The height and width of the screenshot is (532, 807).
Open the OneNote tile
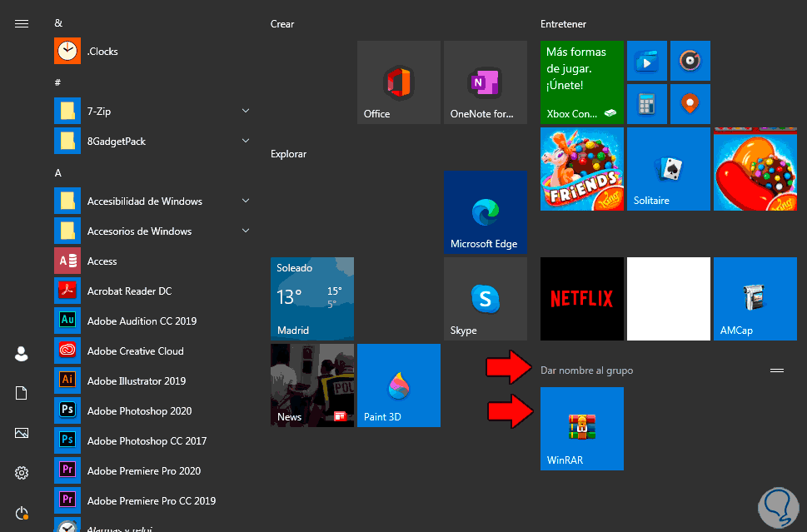[x=486, y=82]
